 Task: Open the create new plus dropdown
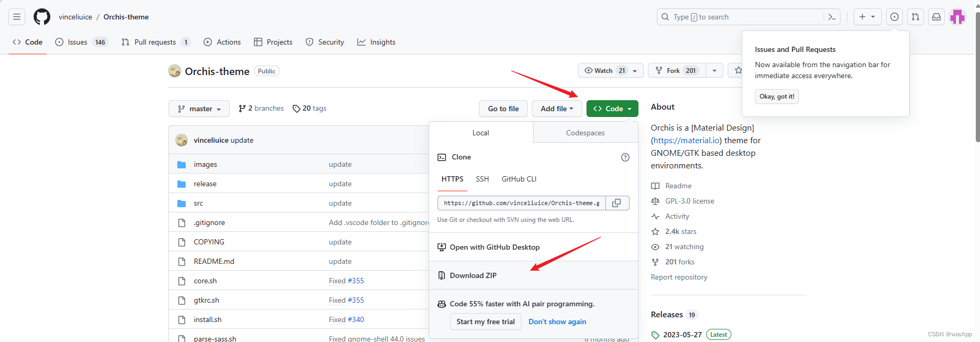[867, 17]
